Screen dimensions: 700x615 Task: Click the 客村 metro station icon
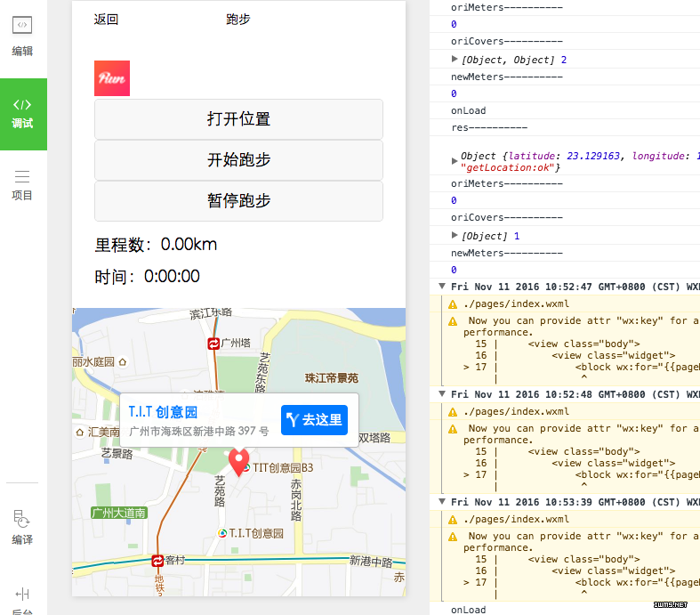tap(157, 561)
